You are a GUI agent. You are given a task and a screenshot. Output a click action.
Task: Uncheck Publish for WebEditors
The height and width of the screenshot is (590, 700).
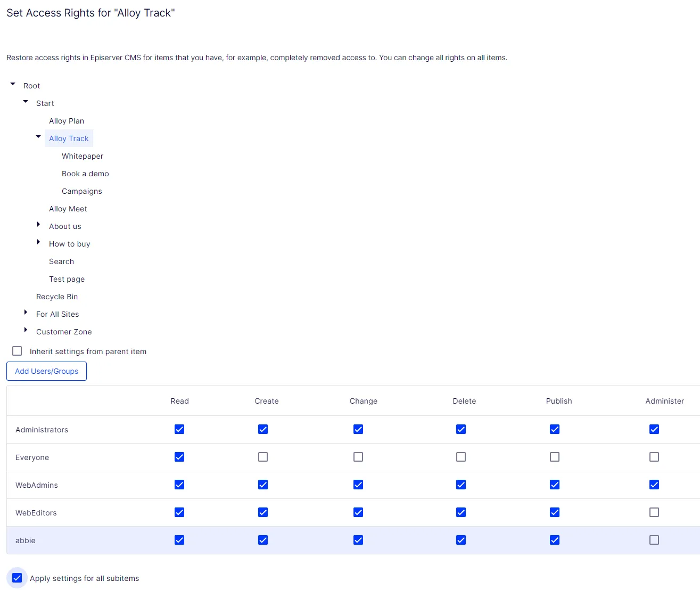[555, 512]
